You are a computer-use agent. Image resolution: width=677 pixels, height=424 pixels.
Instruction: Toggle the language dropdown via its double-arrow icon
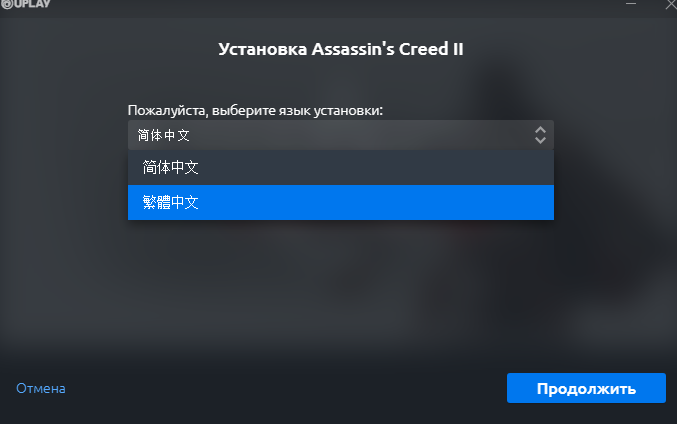pyautogui.click(x=540, y=135)
